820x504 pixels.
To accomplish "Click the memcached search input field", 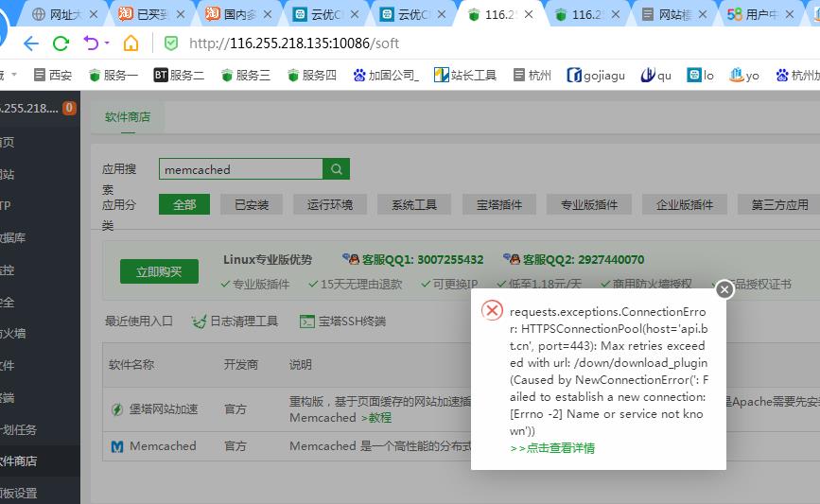I will point(240,169).
